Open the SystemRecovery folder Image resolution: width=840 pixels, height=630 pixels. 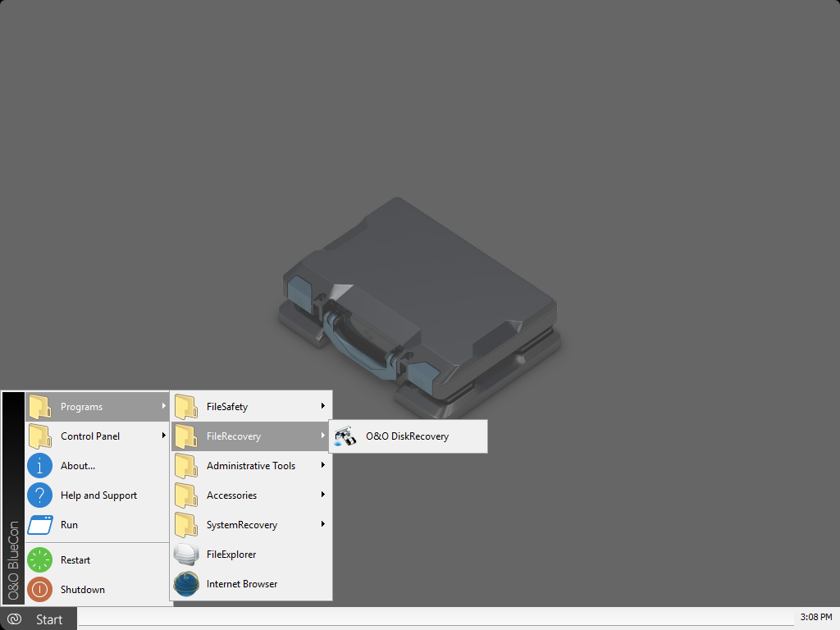251,524
